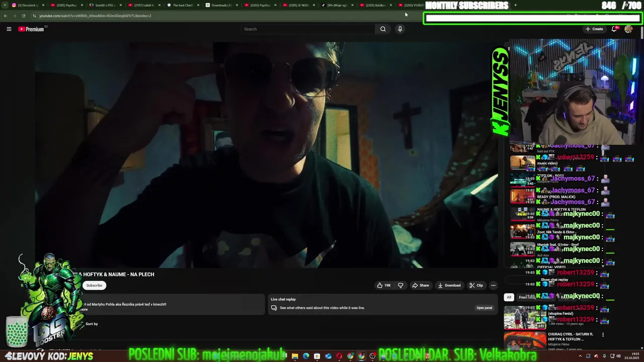Download the video
This screenshot has width=644, height=362.
[449, 286]
